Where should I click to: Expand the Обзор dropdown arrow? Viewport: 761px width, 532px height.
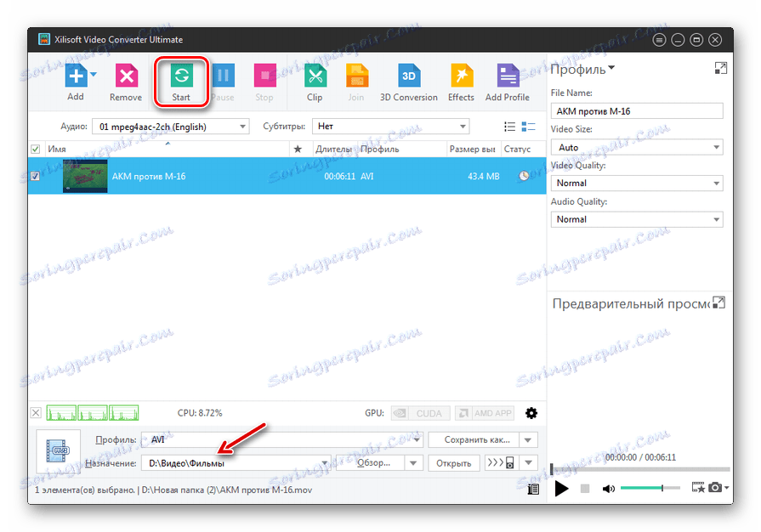413,463
